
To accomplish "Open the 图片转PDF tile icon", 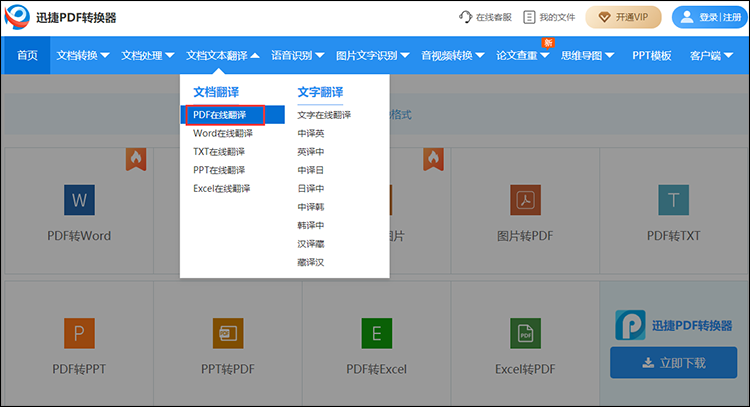I will pyautogui.click(x=526, y=200).
